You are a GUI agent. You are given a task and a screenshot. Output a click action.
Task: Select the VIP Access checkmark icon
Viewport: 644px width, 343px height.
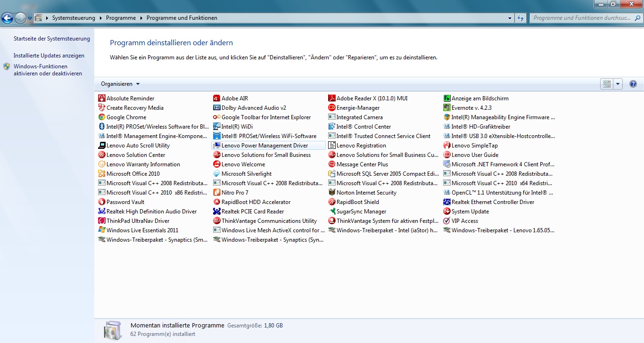[446, 221]
